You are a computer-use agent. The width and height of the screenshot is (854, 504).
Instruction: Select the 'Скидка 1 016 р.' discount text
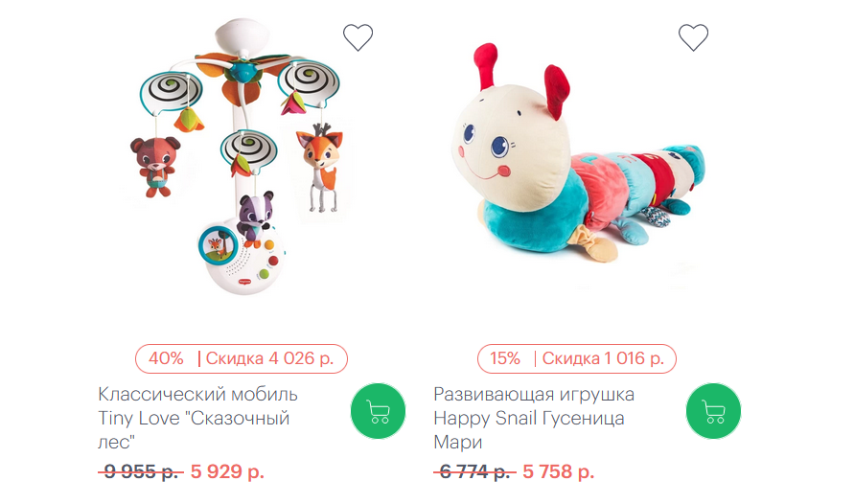pyautogui.click(x=603, y=358)
